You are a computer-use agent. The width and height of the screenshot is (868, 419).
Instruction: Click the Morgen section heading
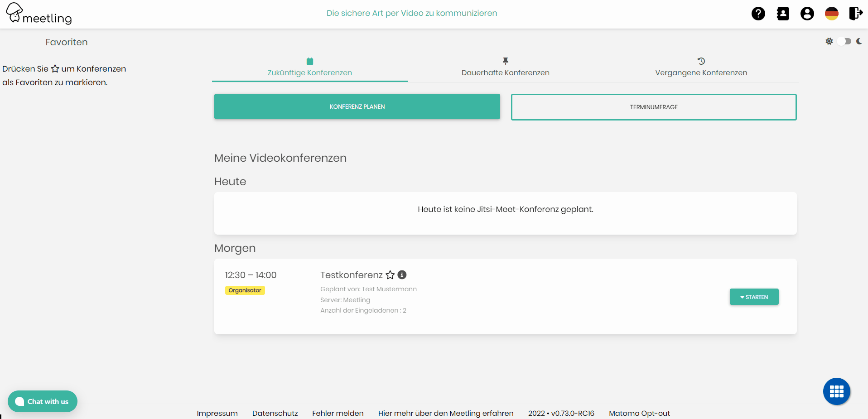(235, 248)
